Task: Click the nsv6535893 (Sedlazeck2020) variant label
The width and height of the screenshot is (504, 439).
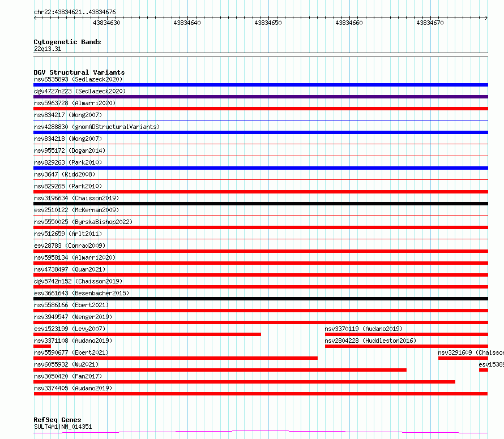Action: (78, 79)
